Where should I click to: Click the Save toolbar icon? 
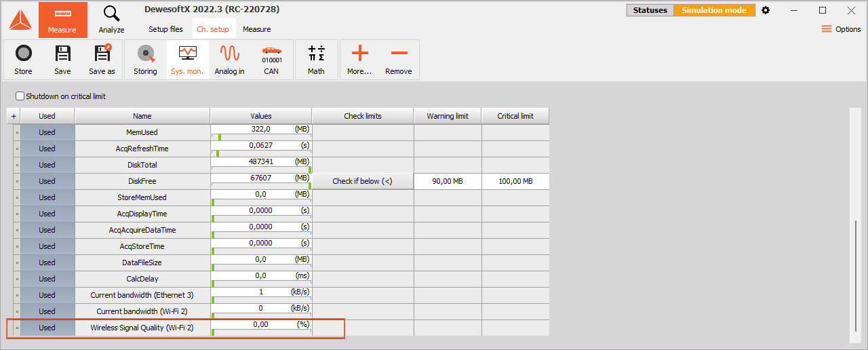[x=62, y=59]
